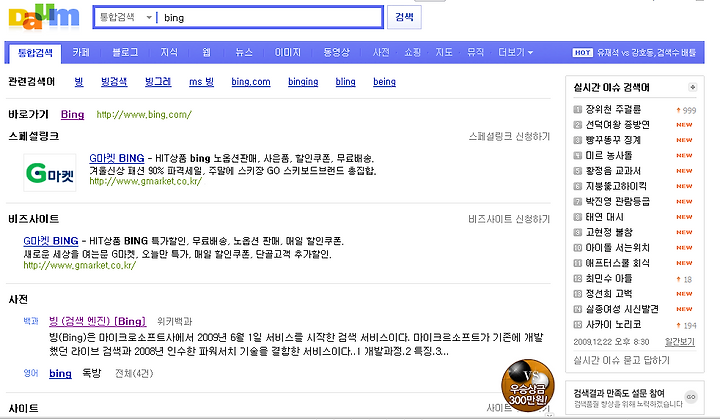Select the 통합검색 tab

(x=35, y=53)
